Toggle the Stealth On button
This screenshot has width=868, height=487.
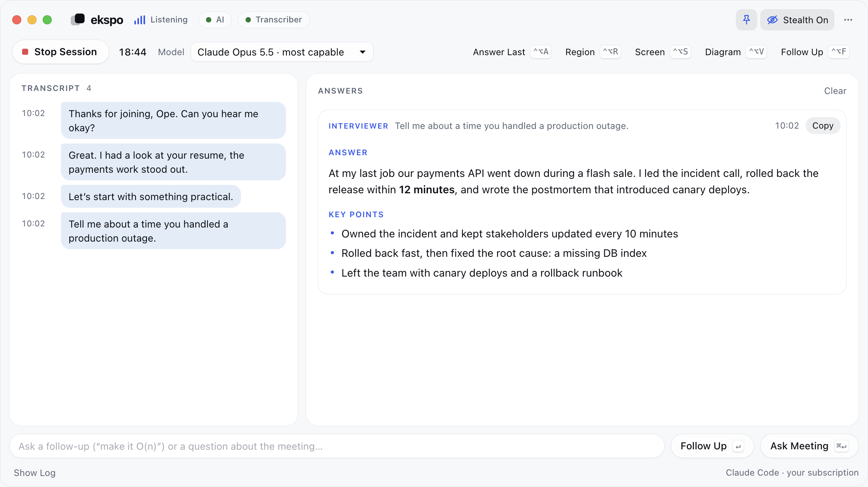797,20
